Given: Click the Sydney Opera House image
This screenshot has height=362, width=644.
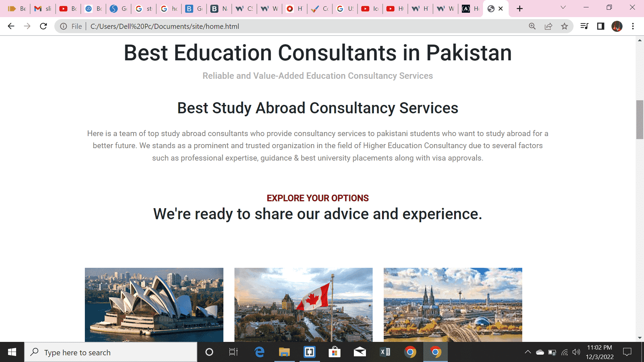Looking at the screenshot, I should coord(154,304).
